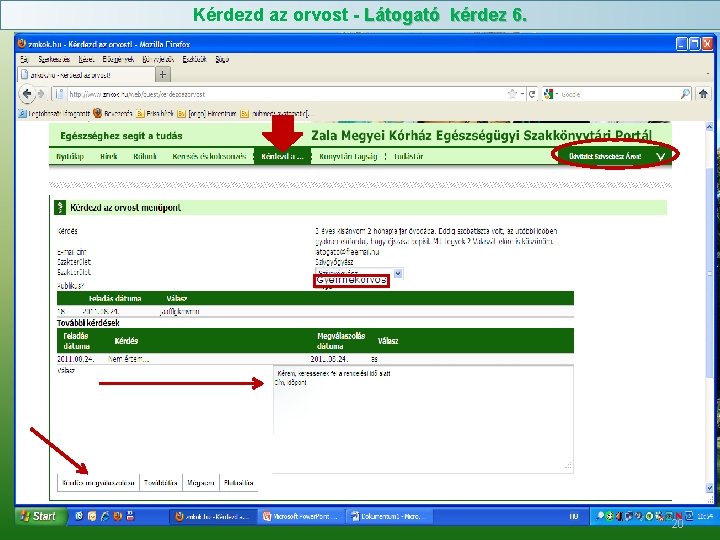Open the Súgó menu
Viewport: 720px width, 540px height.
[222, 59]
